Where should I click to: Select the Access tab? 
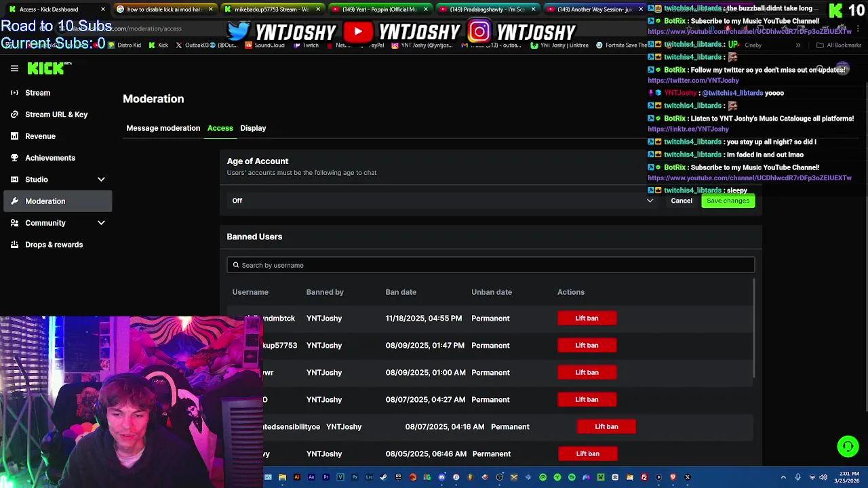click(220, 128)
